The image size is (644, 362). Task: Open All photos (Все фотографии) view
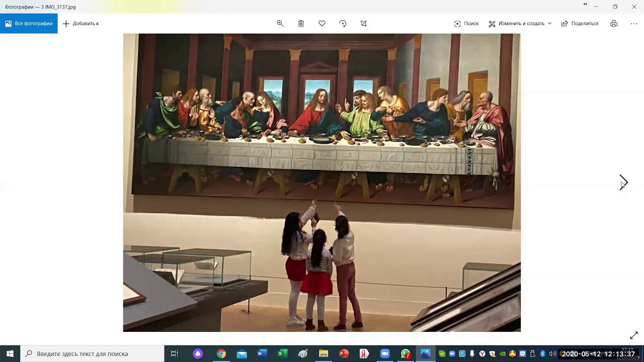29,24
